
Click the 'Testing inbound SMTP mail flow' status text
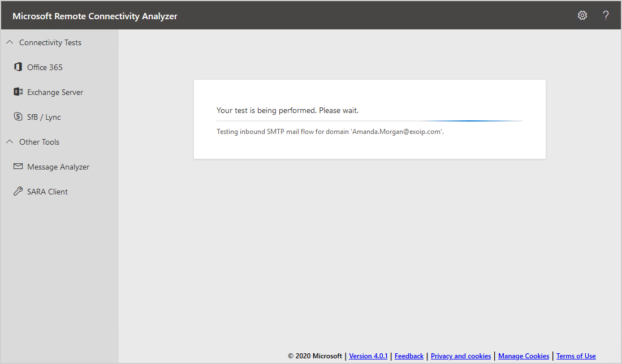(x=330, y=132)
